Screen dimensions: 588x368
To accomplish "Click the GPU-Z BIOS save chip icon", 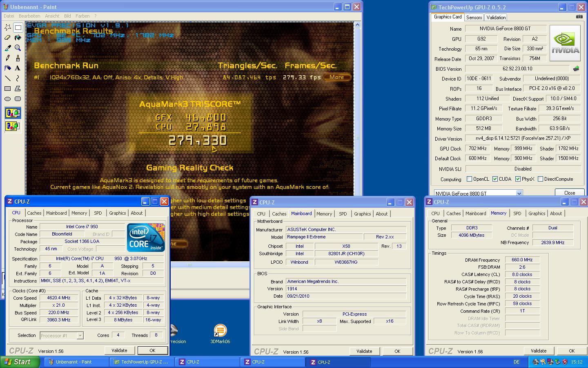I will pos(576,69).
